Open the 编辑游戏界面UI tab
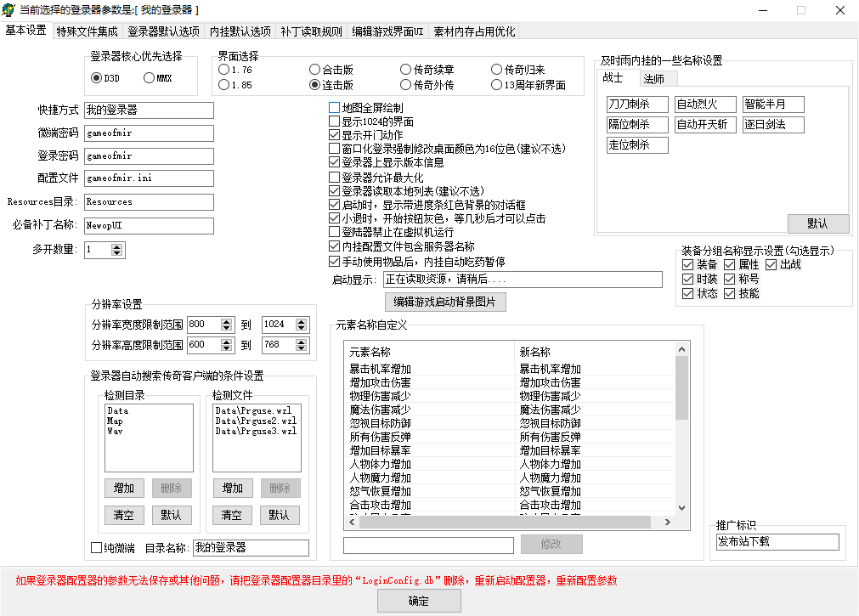 pos(387,31)
